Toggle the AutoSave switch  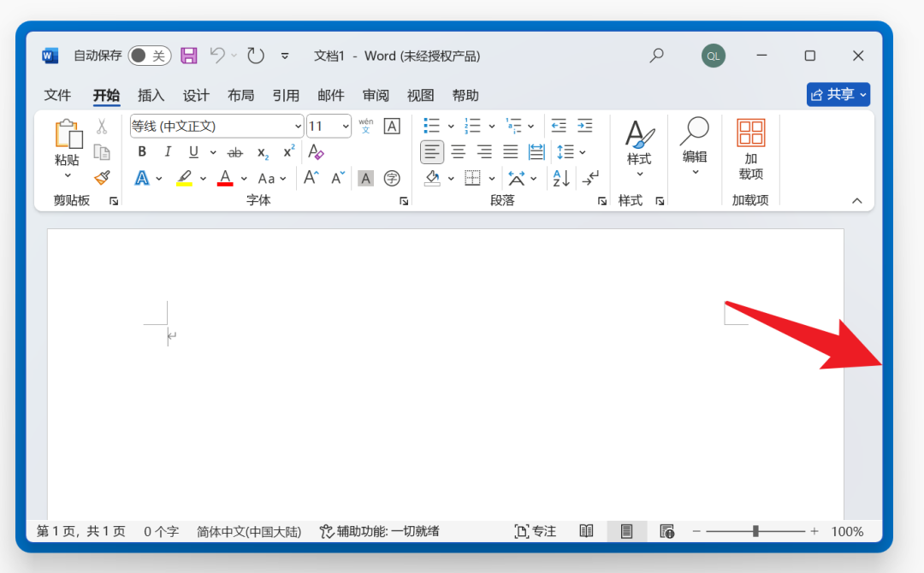click(x=150, y=56)
